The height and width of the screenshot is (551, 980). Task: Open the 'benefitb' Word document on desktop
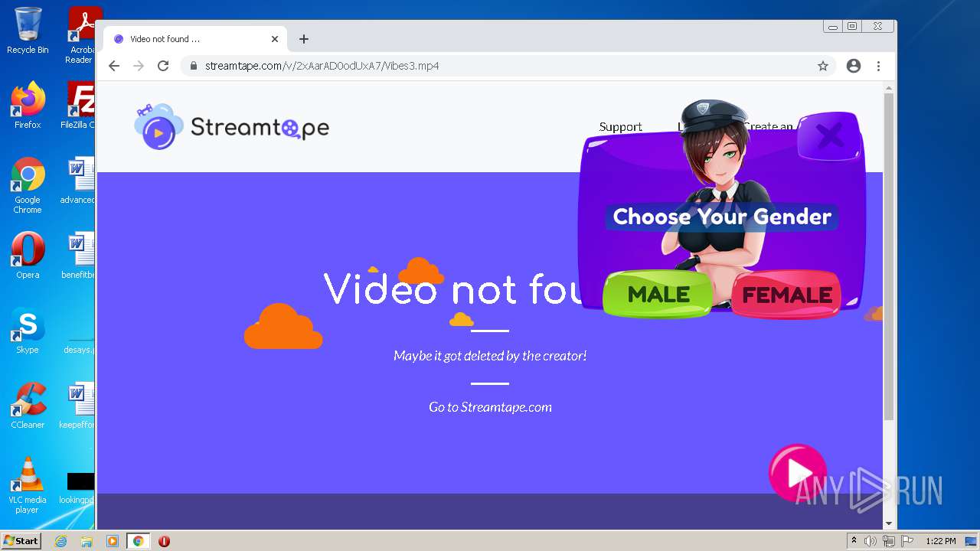click(80, 256)
